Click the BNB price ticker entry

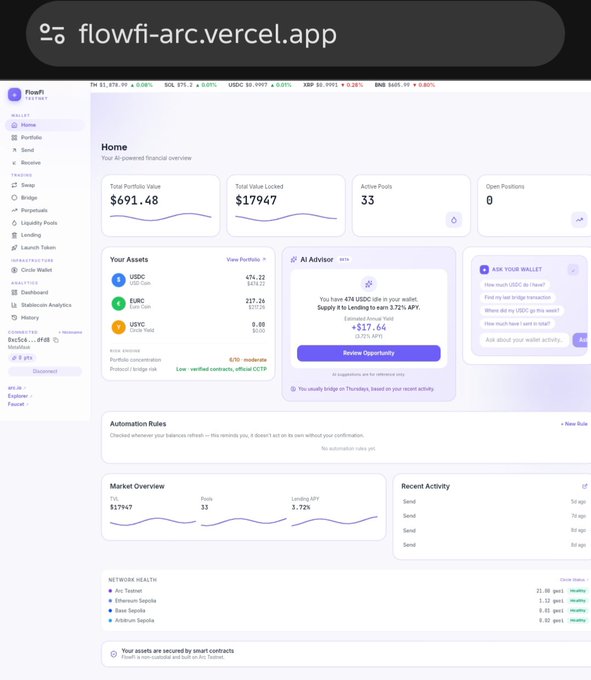[405, 85]
